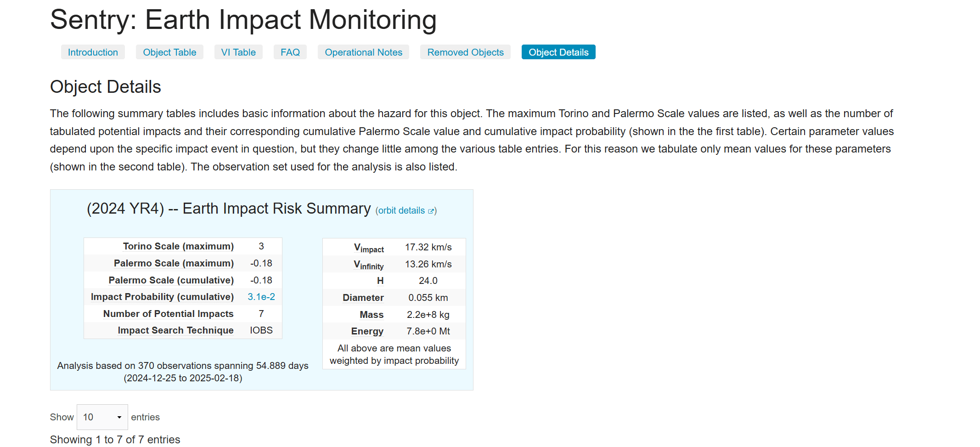980x447 pixels.
Task: Click the Impact Search Technique label
Action: [175, 330]
